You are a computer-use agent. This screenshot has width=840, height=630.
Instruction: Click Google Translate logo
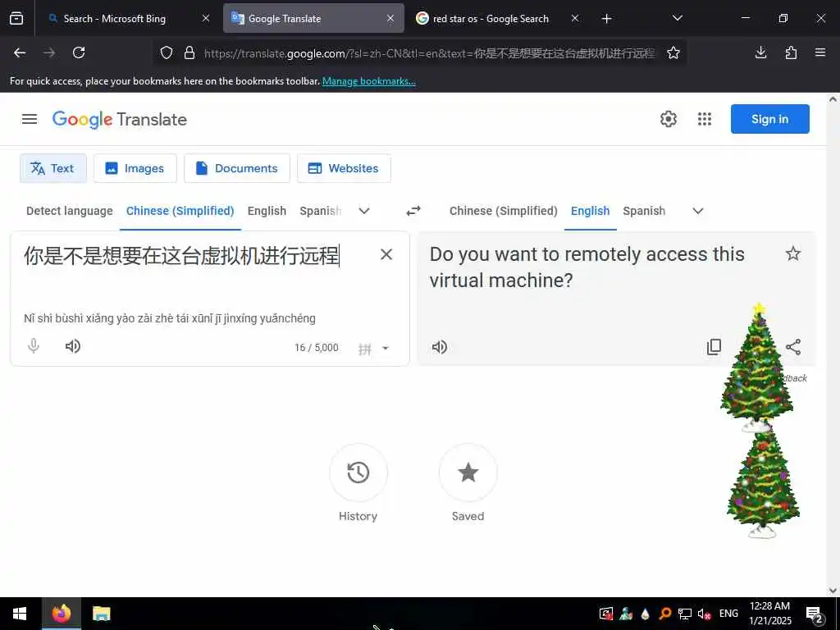click(x=120, y=120)
